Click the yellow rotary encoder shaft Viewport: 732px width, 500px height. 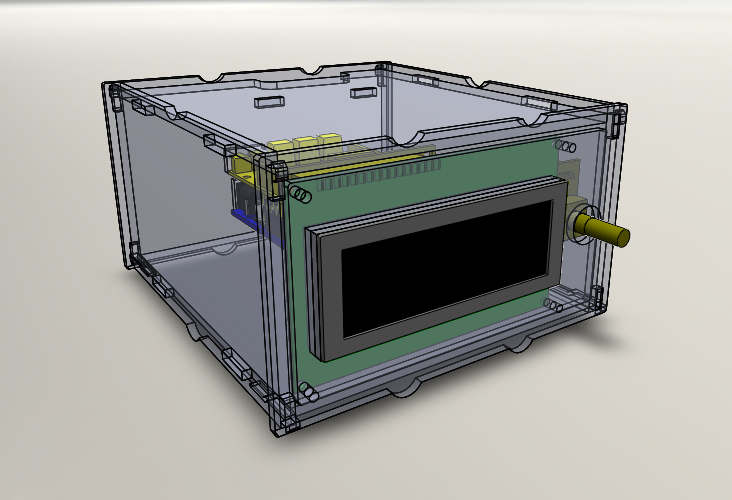(x=604, y=229)
